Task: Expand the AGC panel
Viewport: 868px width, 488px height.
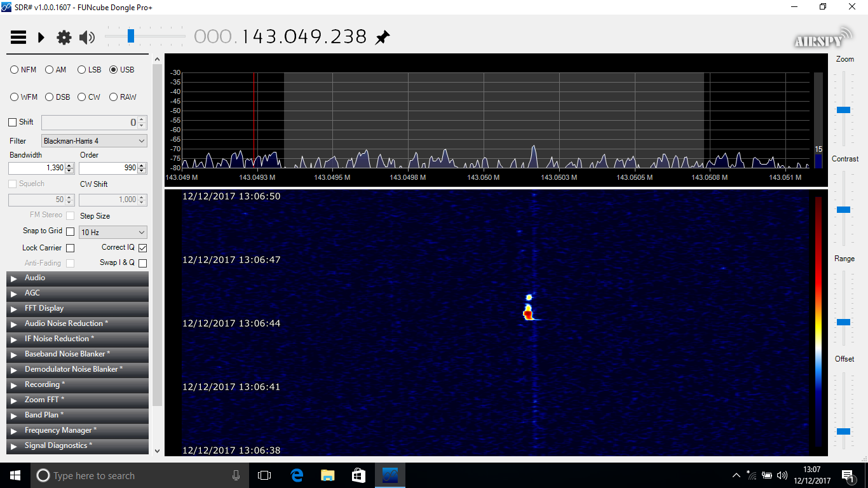Action: point(78,294)
